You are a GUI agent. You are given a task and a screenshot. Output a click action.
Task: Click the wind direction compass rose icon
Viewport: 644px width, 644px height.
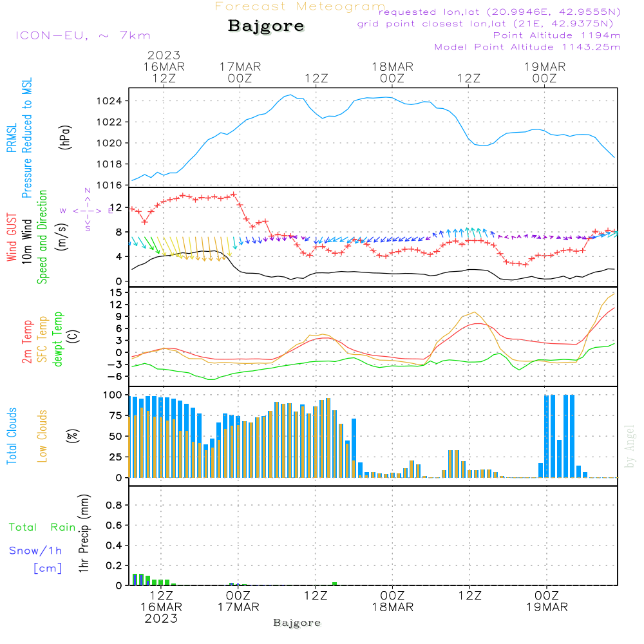87,211
